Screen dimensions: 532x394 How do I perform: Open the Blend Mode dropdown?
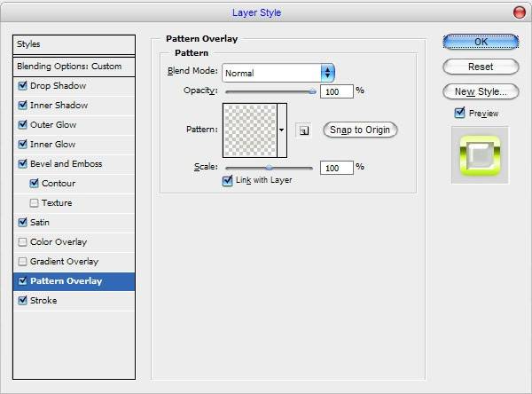[x=278, y=73]
